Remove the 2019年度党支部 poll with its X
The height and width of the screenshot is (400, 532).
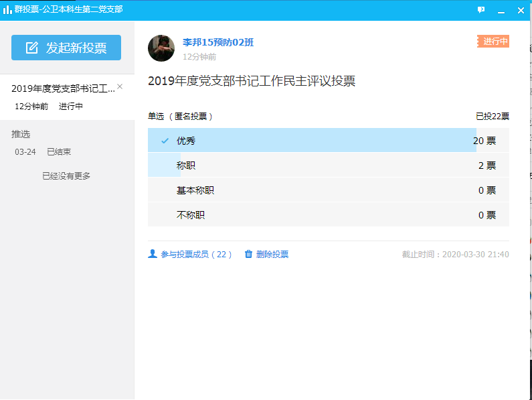[120, 86]
